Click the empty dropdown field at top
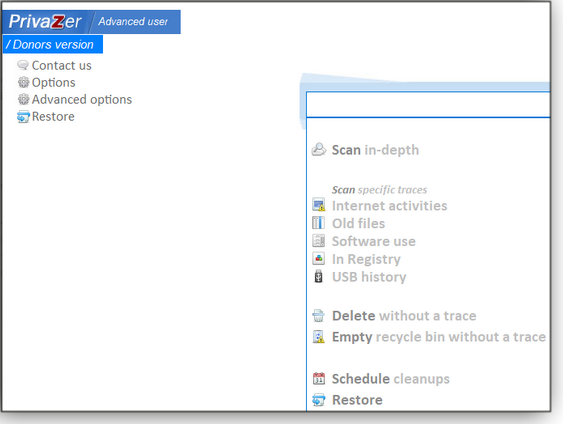Screen dimensions: 563x424 [428, 104]
